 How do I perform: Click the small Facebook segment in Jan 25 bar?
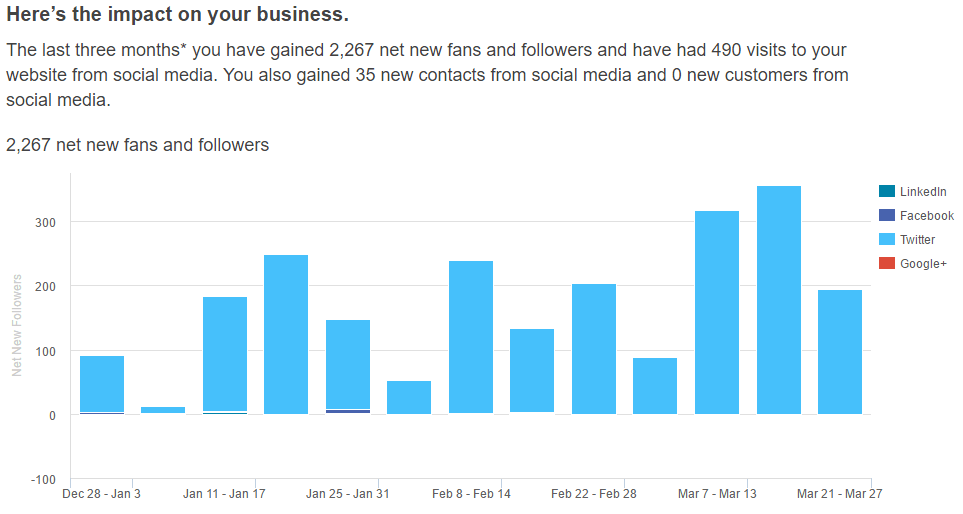[x=348, y=411]
